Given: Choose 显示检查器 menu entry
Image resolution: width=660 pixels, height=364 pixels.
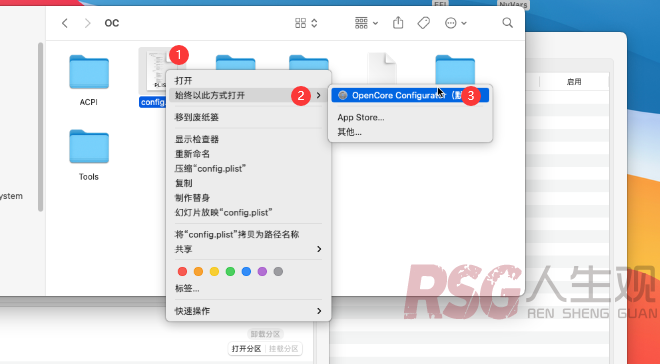Looking at the screenshot, I should [248, 139].
